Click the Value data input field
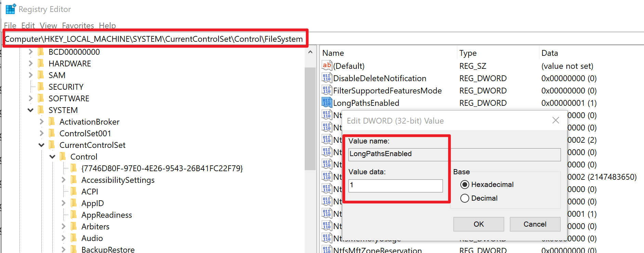This screenshot has width=644, height=253. click(395, 186)
